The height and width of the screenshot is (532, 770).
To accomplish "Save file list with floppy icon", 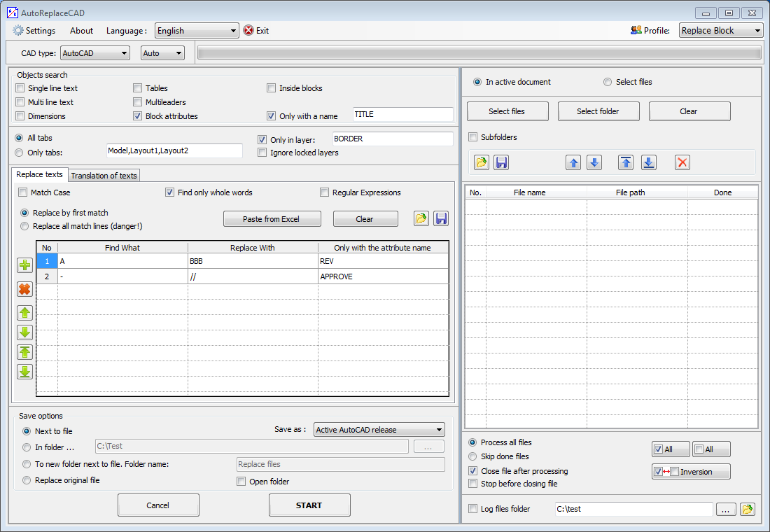I will 501,162.
